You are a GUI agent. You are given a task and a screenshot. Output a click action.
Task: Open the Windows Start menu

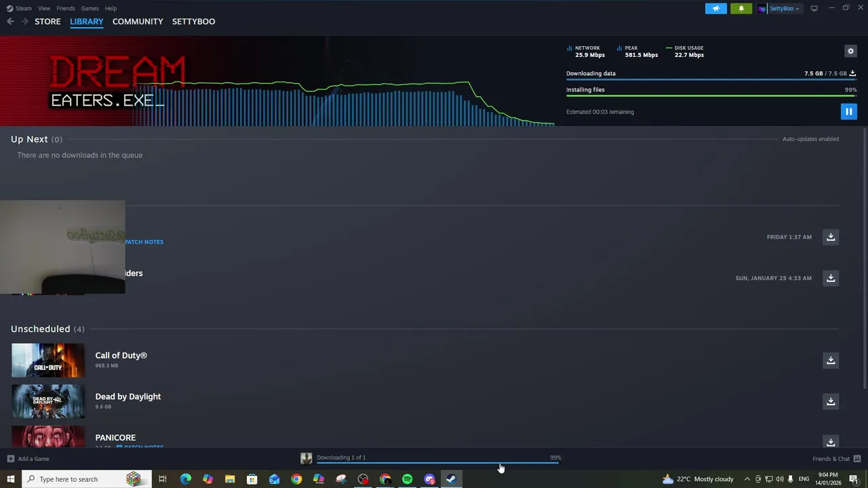tap(11, 479)
